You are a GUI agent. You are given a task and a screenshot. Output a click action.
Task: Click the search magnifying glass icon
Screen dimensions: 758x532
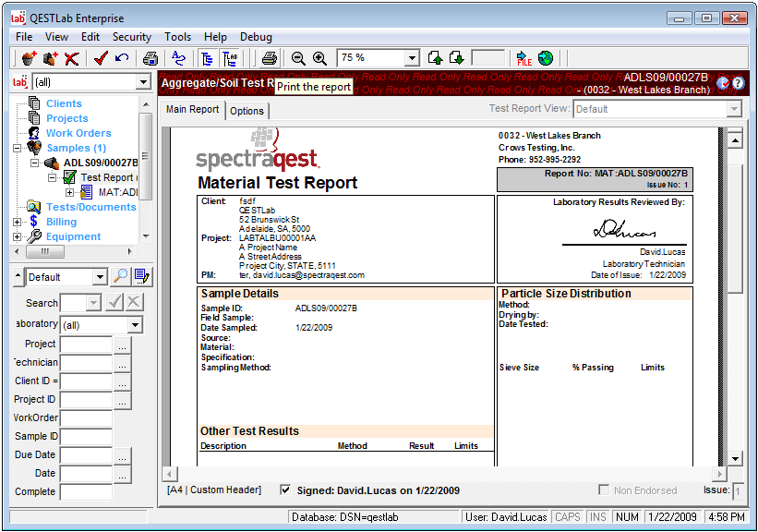[x=120, y=276]
